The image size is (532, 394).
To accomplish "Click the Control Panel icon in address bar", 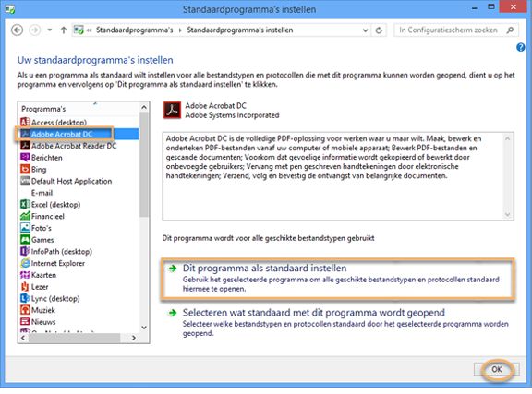I will point(79,30).
